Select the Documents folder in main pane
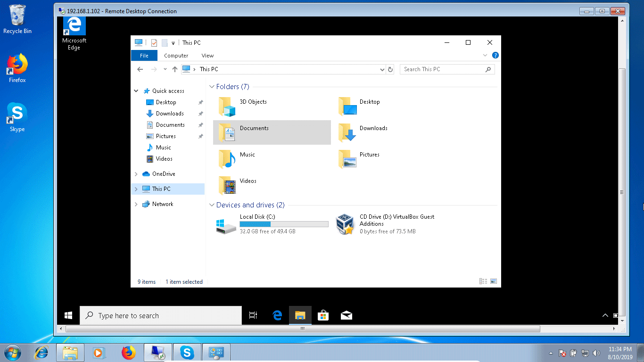 pyautogui.click(x=272, y=132)
